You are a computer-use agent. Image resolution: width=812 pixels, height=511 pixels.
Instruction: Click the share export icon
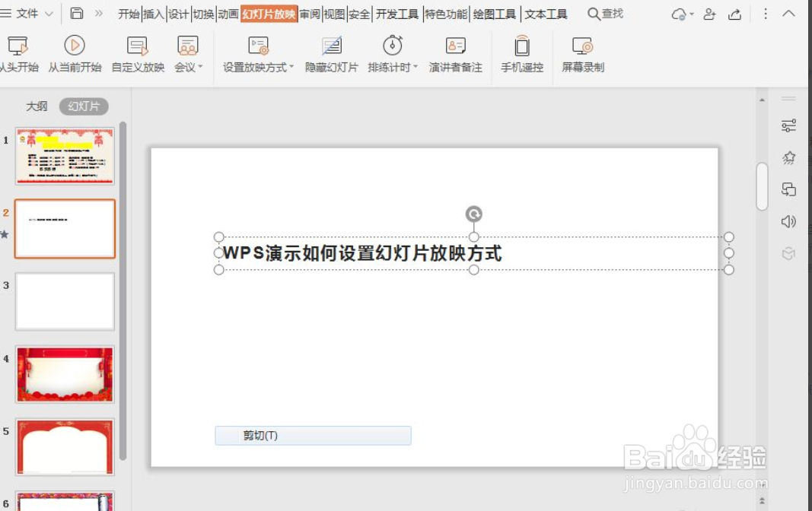[x=735, y=14]
